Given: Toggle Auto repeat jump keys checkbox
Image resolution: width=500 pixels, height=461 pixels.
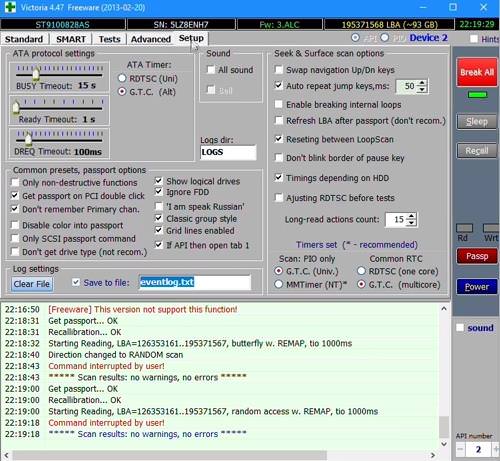Looking at the screenshot, I should point(279,85).
